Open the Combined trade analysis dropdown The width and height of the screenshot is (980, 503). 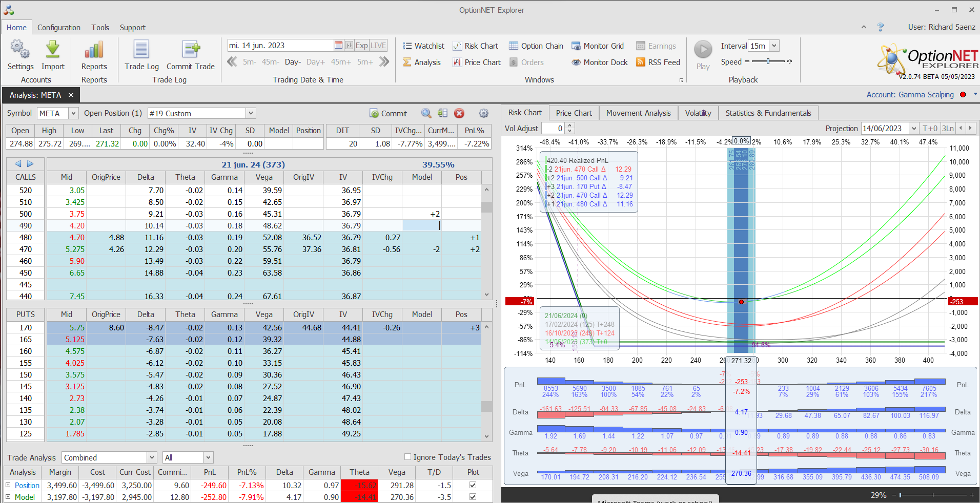click(152, 457)
